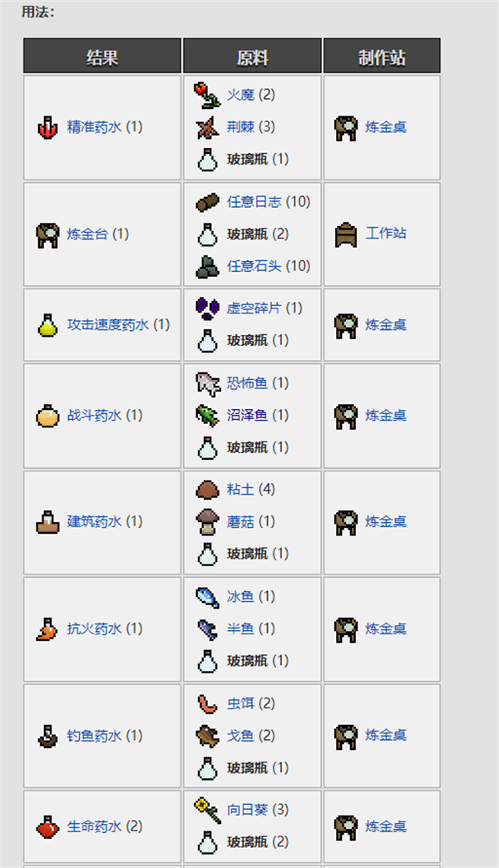This screenshot has height=868, width=499.
Task: Click the 向日葵 sunflower icon
Action: [x=207, y=810]
